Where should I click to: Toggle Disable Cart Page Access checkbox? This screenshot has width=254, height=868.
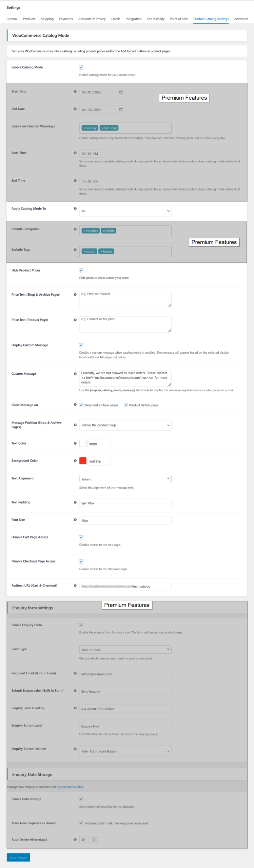pyautogui.click(x=81, y=537)
